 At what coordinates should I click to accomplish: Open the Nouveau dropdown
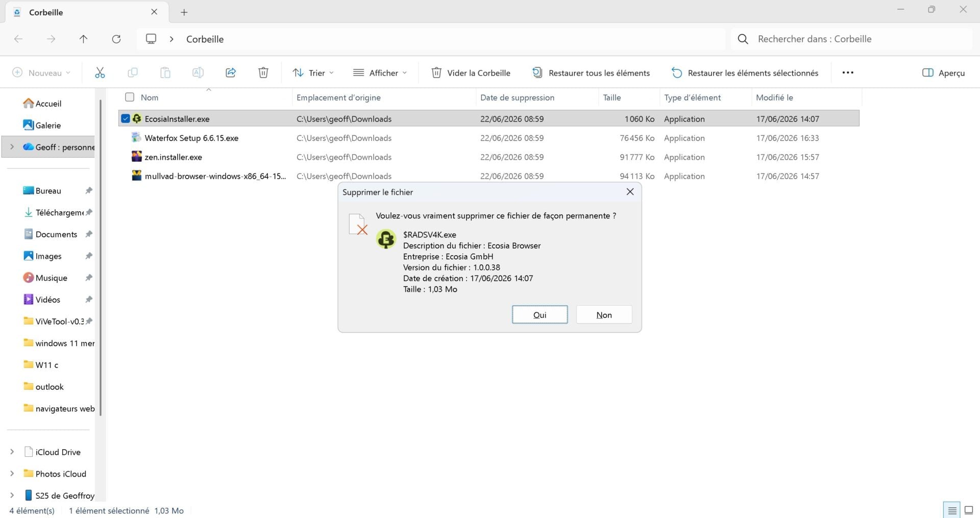(41, 73)
